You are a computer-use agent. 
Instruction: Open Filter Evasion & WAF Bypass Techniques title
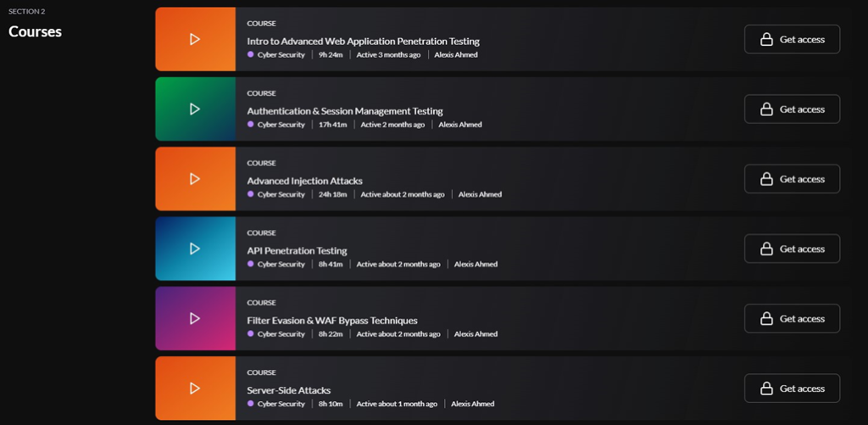click(331, 321)
